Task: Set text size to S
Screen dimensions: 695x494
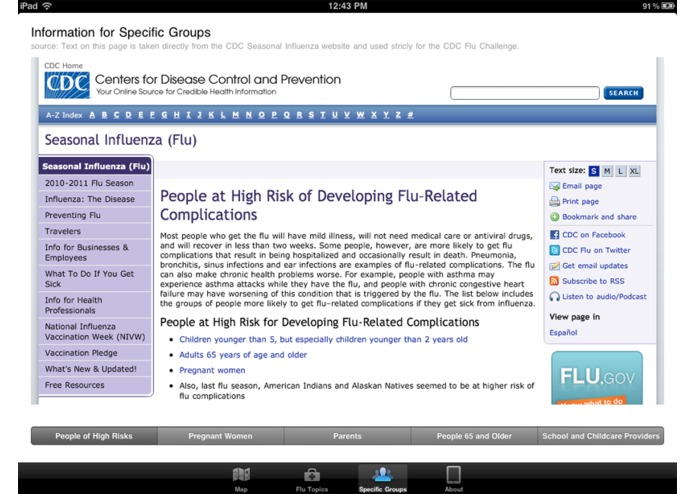Action: click(x=593, y=171)
